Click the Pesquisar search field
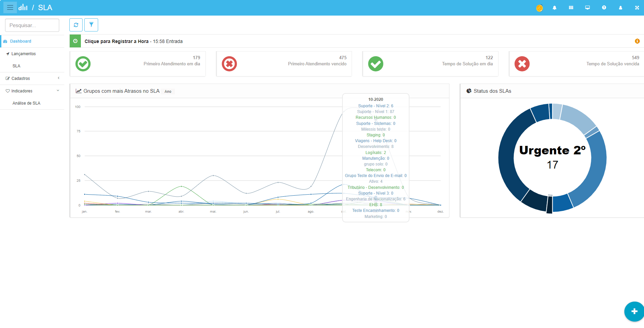The height and width of the screenshot is (328, 644). click(x=32, y=25)
